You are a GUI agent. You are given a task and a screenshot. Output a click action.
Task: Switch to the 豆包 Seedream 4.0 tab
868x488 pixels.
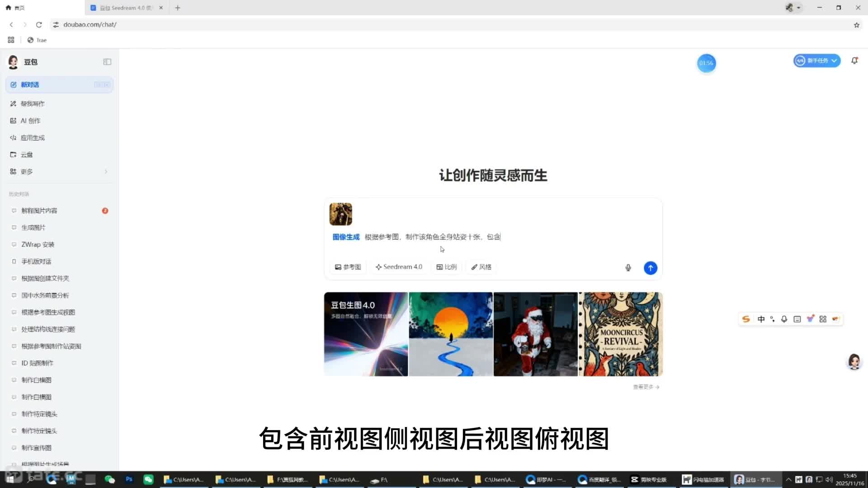123,8
